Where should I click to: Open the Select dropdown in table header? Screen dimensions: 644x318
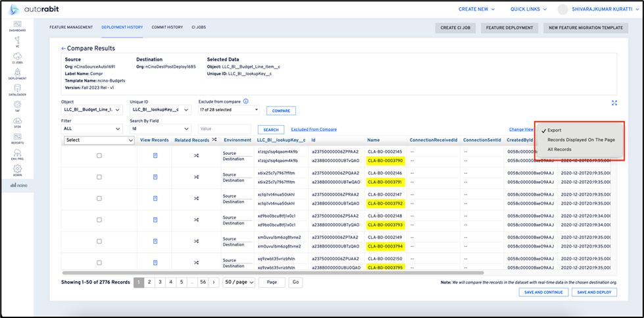click(99, 140)
